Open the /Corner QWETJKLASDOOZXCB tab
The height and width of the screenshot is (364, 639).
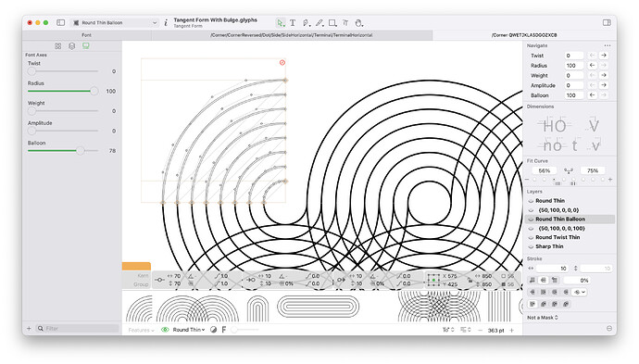(524, 35)
